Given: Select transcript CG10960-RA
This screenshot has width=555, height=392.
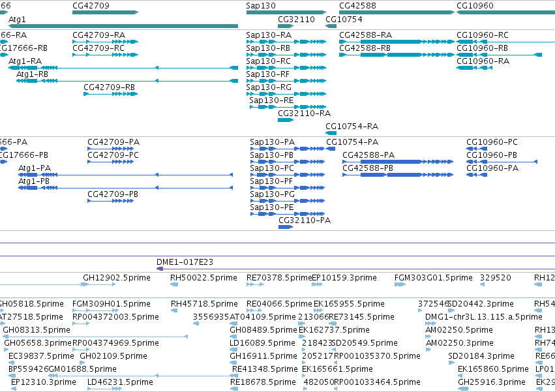Looking at the screenshot, I should pos(474,68).
